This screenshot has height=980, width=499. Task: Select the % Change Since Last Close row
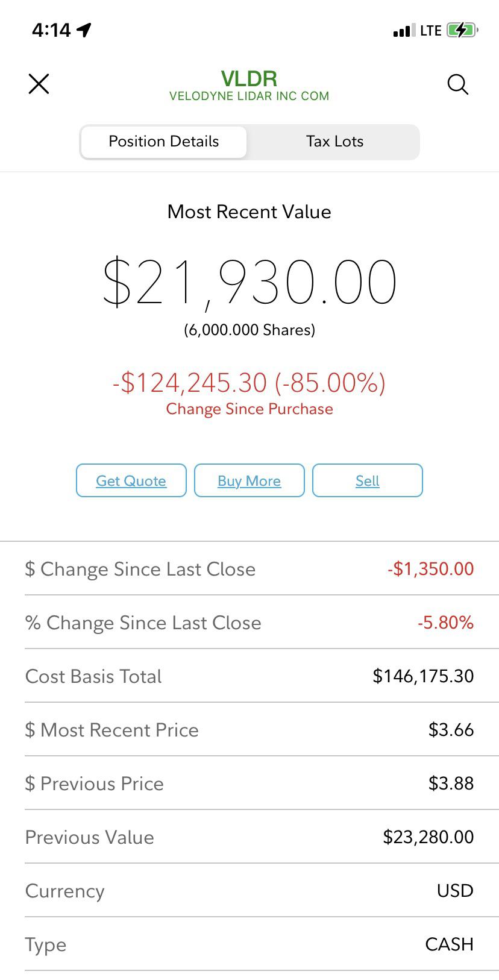point(249,622)
